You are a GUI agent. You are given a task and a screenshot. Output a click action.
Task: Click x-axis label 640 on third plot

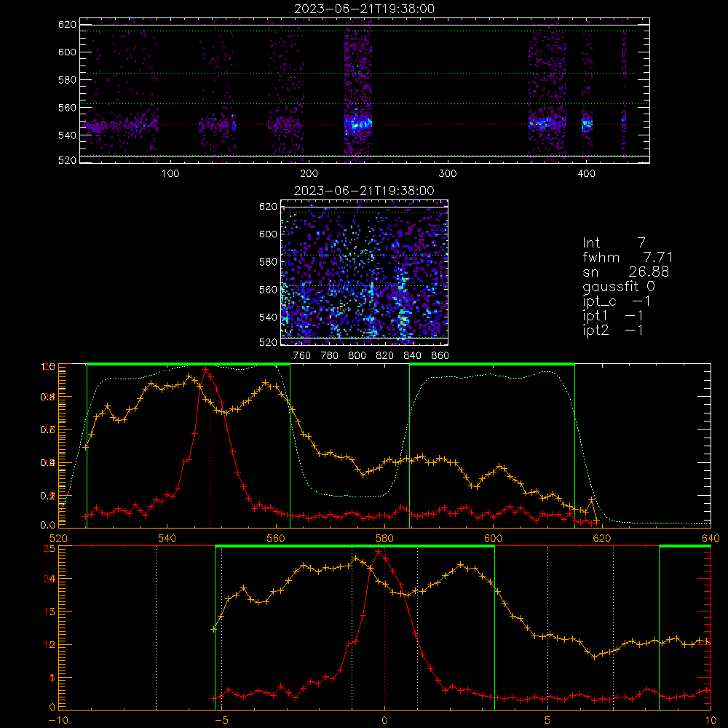(711, 539)
